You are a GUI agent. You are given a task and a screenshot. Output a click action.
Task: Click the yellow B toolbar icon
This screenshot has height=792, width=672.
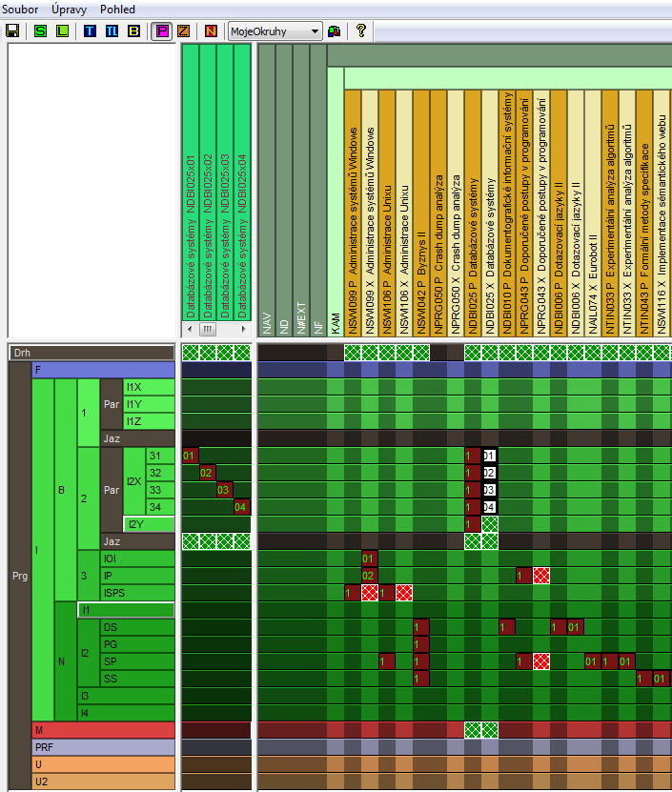(133, 30)
